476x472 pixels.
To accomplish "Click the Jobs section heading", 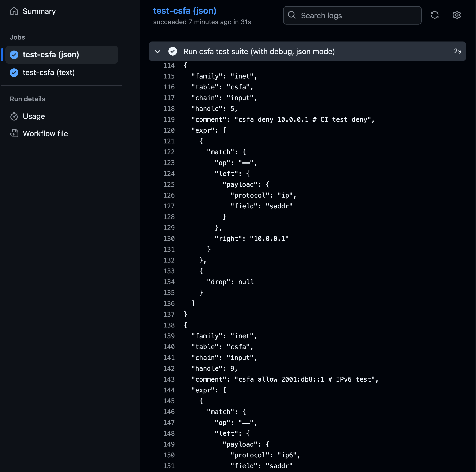I will coord(17,37).
